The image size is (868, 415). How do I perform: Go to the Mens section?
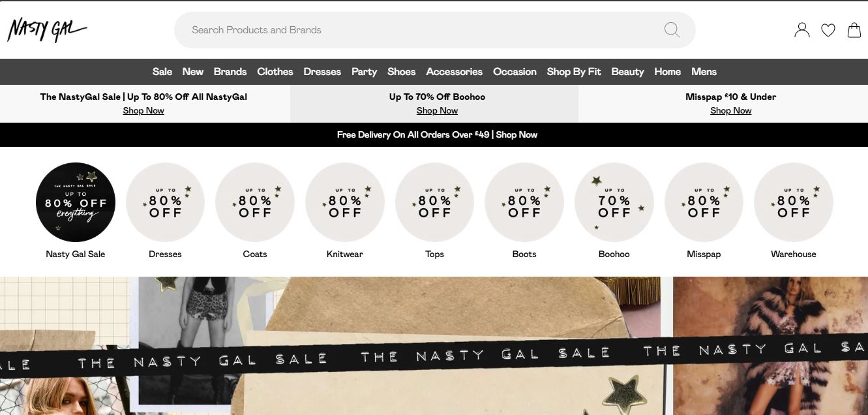pos(704,72)
